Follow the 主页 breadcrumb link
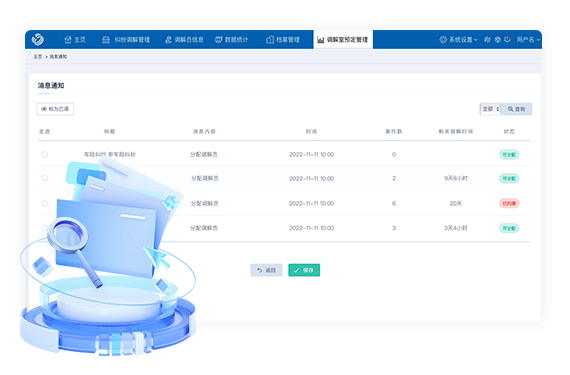The height and width of the screenshot is (375, 570). tap(38, 57)
